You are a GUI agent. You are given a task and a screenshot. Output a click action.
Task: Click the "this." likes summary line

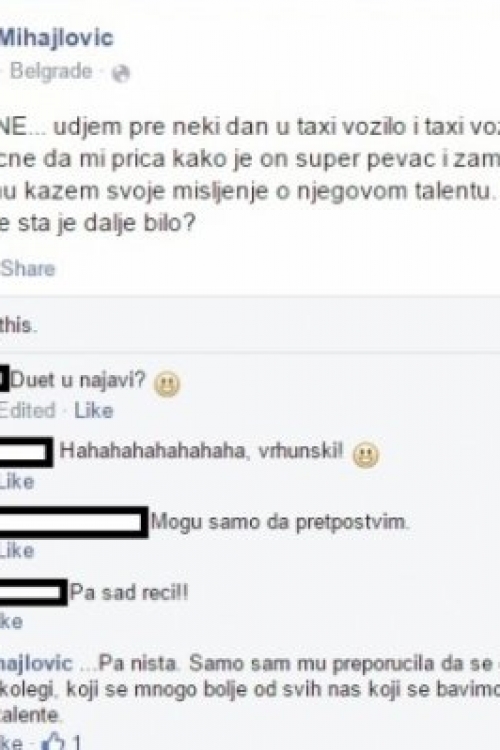coord(18,326)
